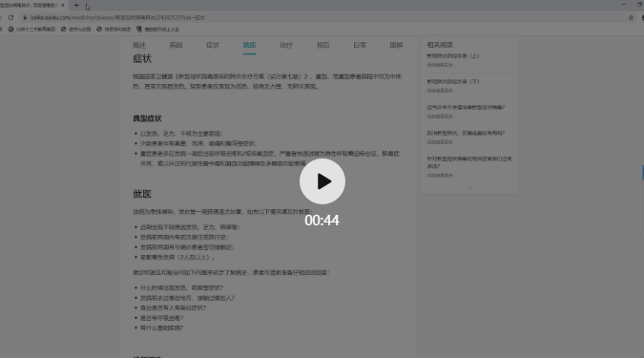Switch to the 症状 section tab
This screenshot has height=358, width=644.
pos(213,45)
